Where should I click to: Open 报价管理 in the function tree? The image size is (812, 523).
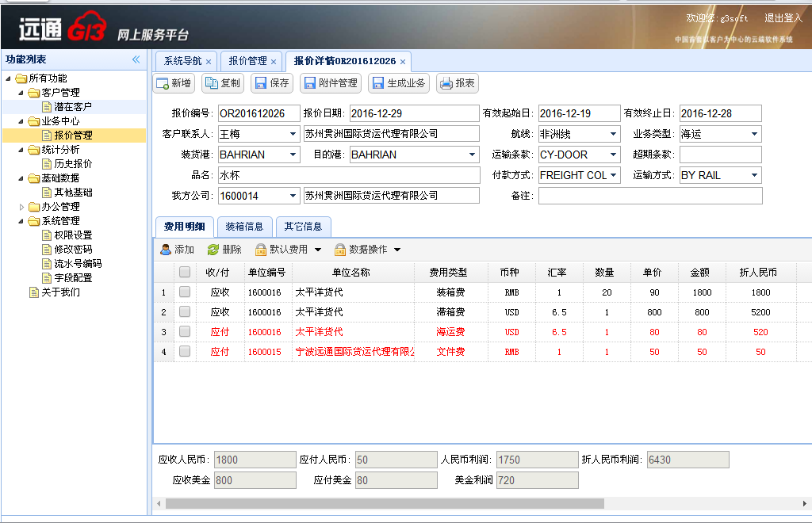pos(73,135)
